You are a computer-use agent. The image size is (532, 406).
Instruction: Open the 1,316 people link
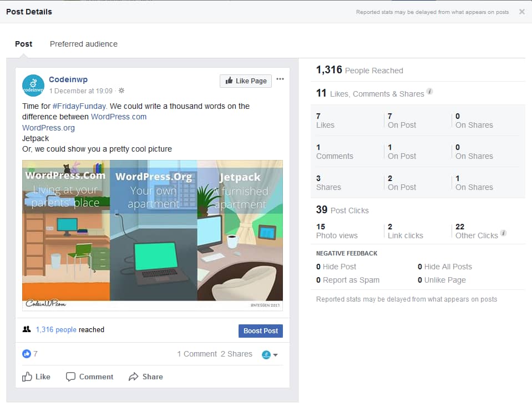point(56,329)
